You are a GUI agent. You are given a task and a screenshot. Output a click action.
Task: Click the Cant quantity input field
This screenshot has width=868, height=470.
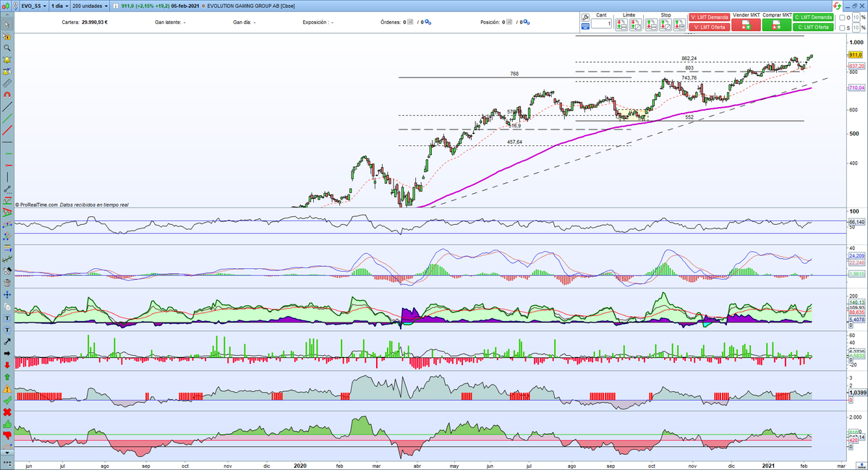click(x=601, y=24)
